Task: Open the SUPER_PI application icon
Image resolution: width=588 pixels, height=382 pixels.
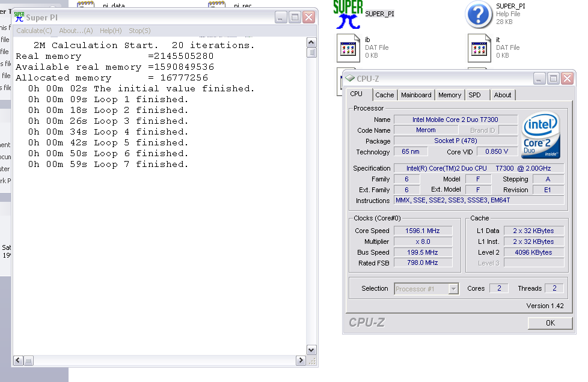Action: [x=348, y=14]
